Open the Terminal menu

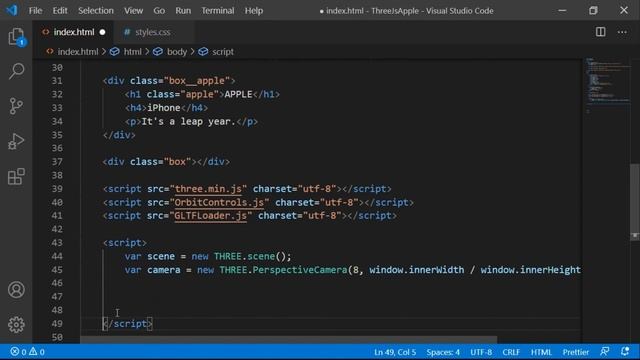218,11
